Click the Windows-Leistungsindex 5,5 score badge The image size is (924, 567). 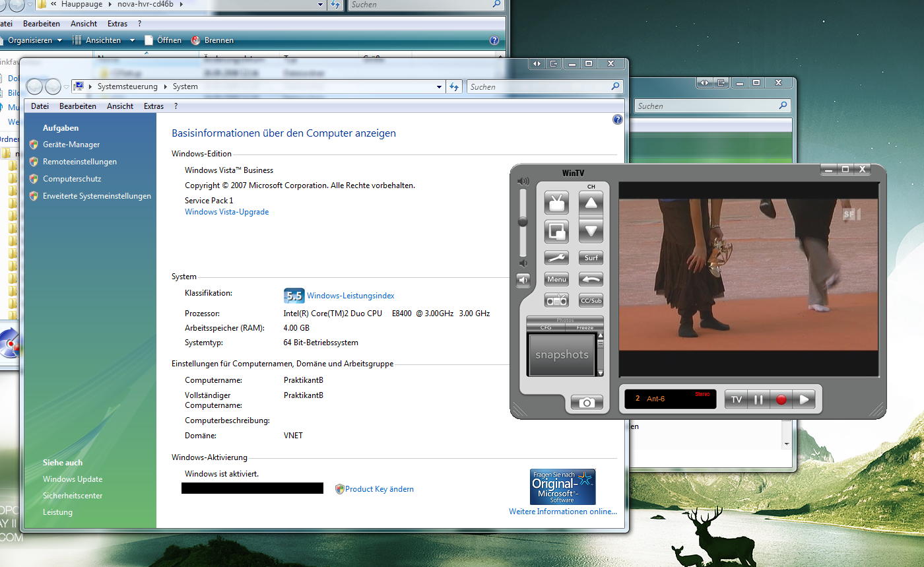coord(293,296)
